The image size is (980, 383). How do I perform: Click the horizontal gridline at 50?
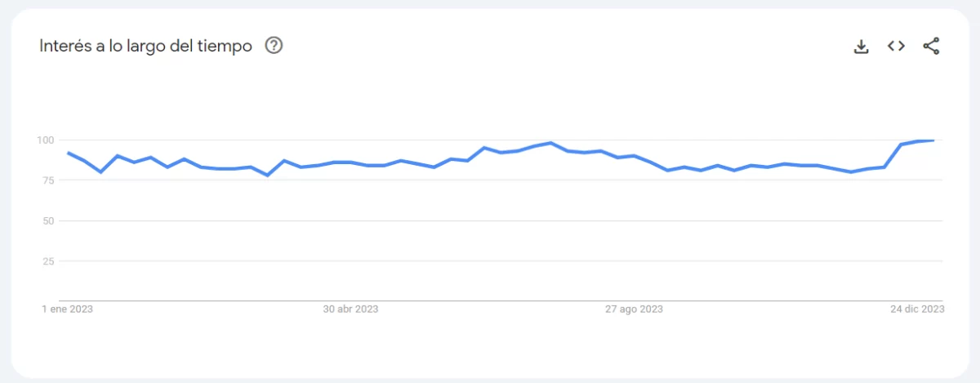(x=490, y=220)
